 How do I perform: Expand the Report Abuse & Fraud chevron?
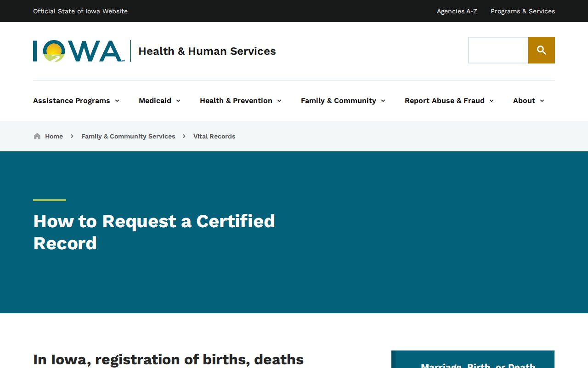pos(492,101)
